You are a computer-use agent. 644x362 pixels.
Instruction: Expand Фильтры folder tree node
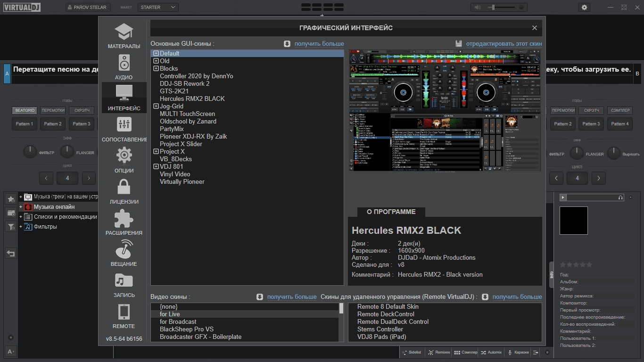coord(21,227)
